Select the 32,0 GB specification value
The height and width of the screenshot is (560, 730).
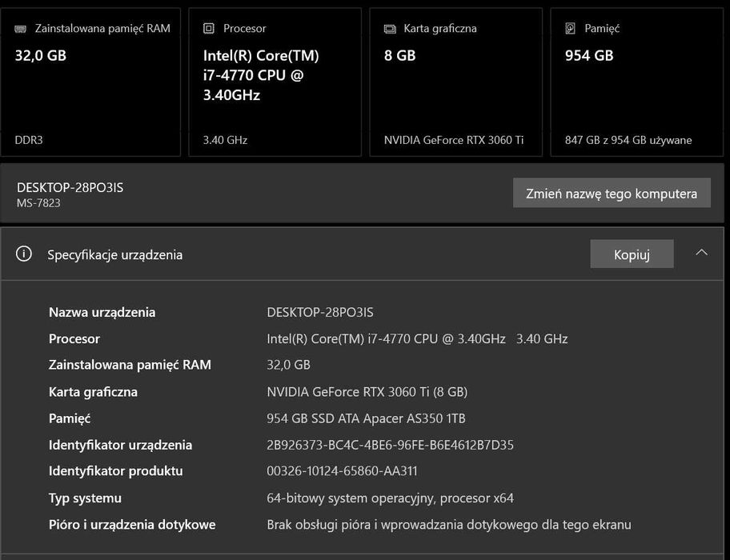289,365
